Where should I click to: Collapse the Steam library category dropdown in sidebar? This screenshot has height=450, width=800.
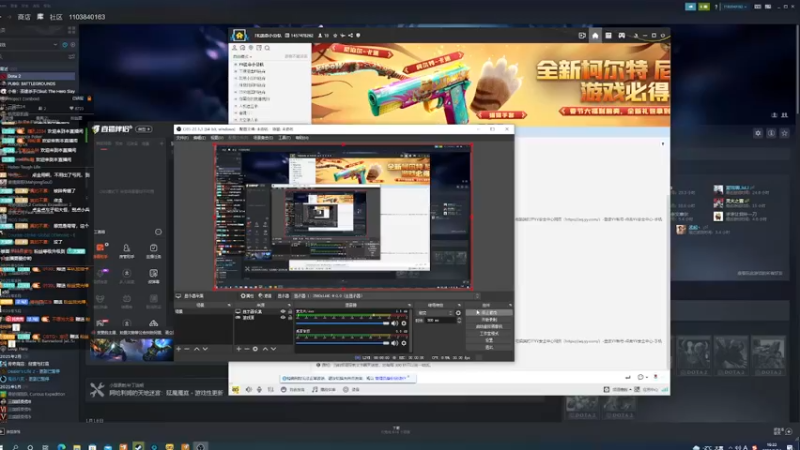point(55,44)
